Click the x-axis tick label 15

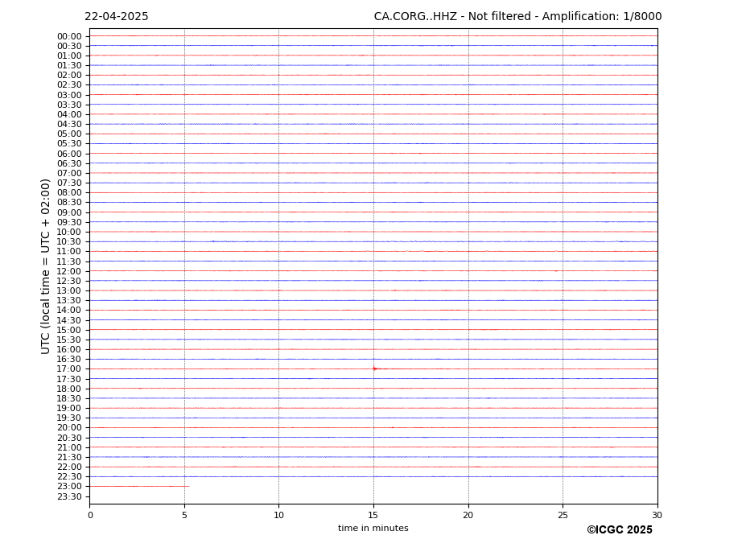[x=373, y=515]
